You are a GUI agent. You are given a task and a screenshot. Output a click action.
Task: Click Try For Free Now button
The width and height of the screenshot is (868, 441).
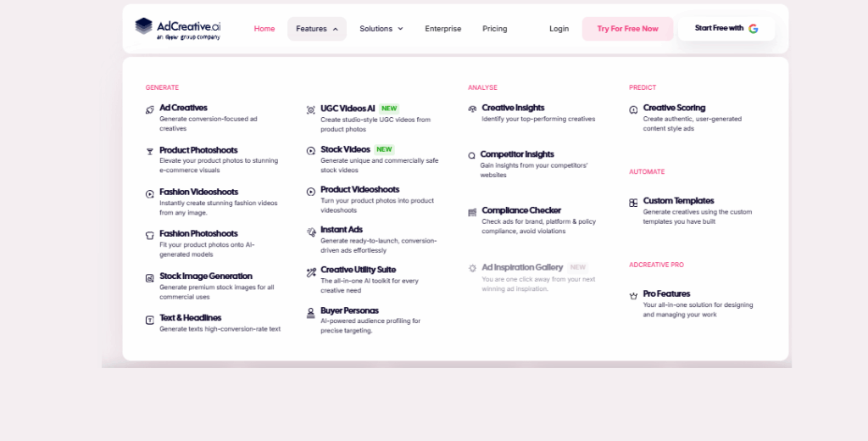pyautogui.click(x=628, y=29)
